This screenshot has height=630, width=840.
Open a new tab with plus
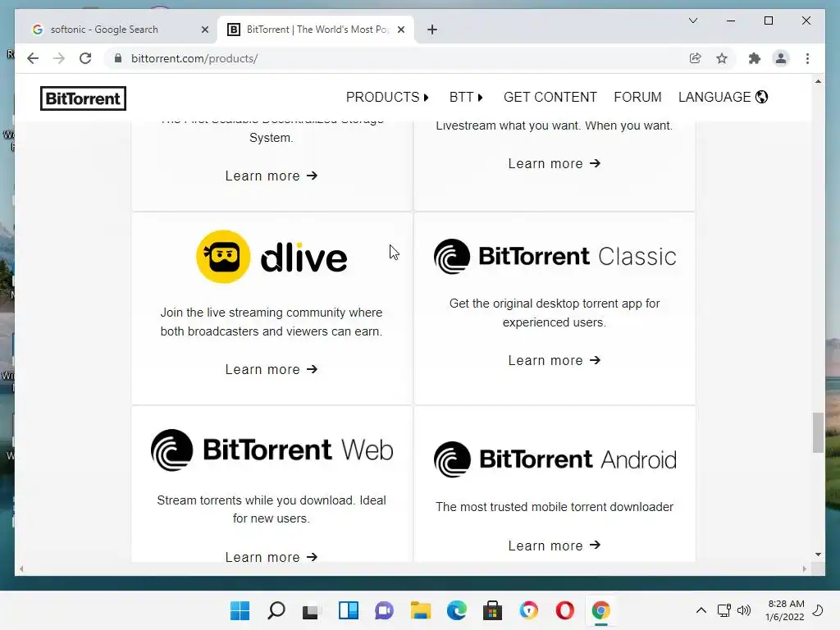432,30
